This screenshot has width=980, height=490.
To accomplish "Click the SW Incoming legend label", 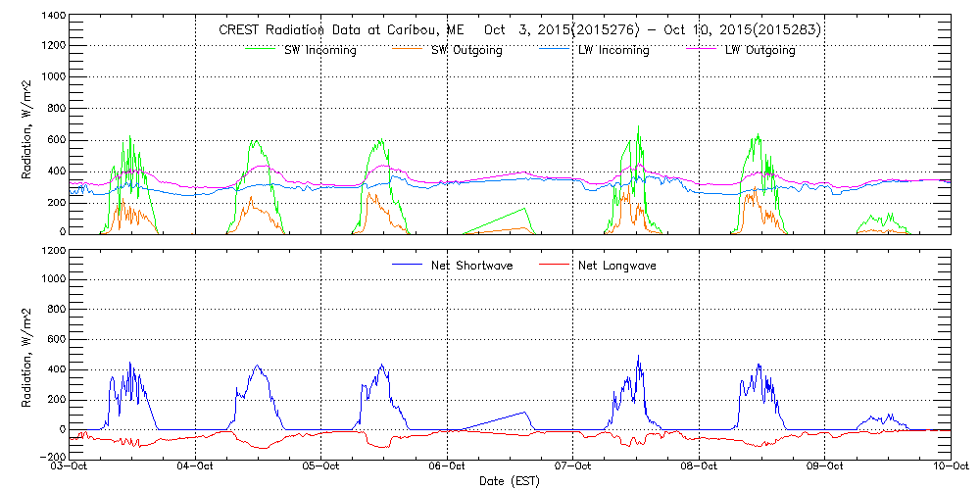I will (x=318, y=50).
